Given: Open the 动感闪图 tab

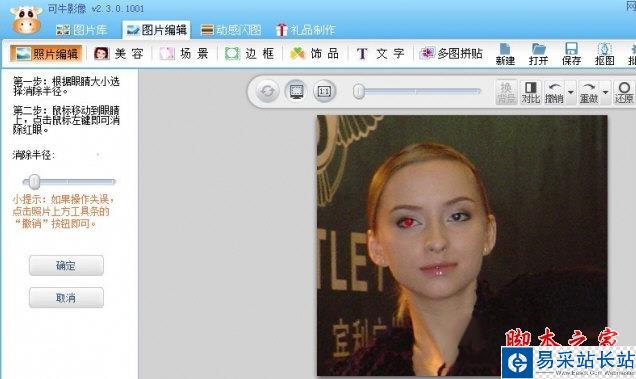Looking at the screenshot, I should [231, 30].
